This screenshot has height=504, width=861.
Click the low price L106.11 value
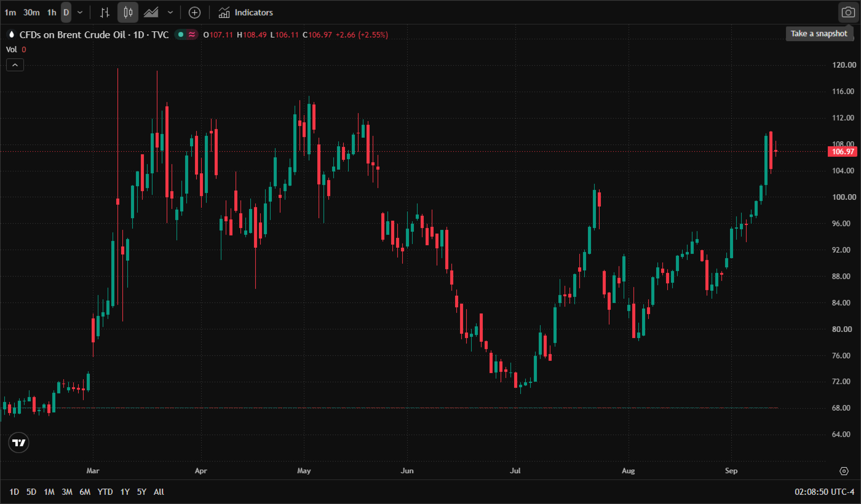(x=285, y=35)
